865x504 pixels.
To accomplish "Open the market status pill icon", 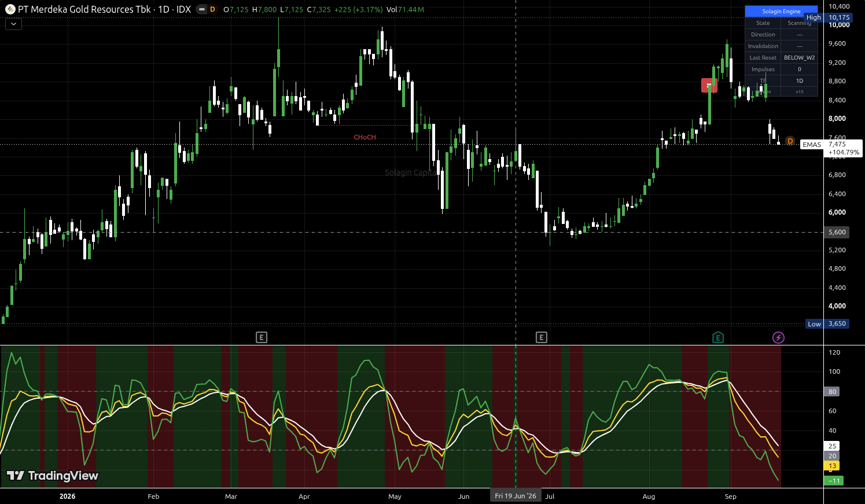I will click(x=201, y=9).
